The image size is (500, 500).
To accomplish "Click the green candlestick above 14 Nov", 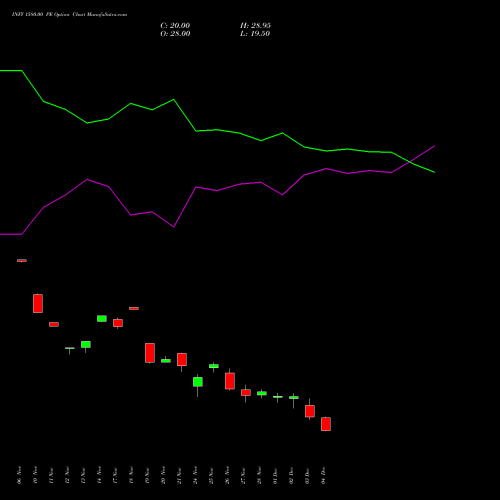I will (102, 318).
